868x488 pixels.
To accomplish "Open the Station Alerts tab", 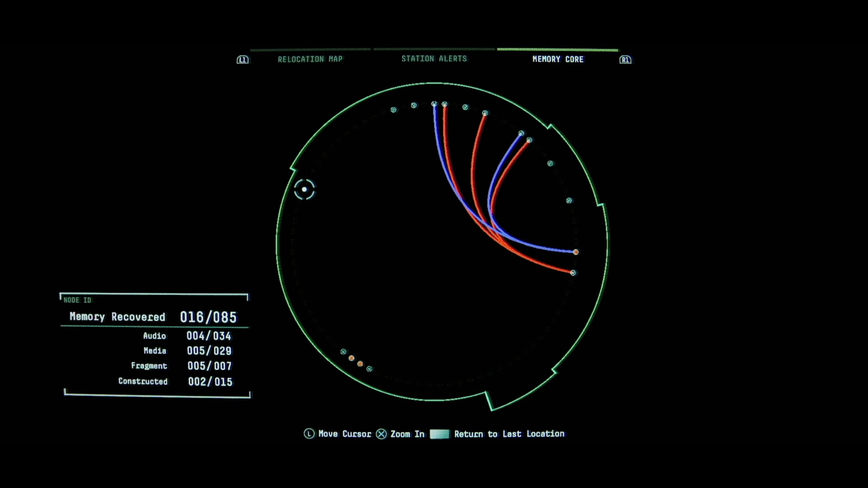I will [x=434, y=59].
